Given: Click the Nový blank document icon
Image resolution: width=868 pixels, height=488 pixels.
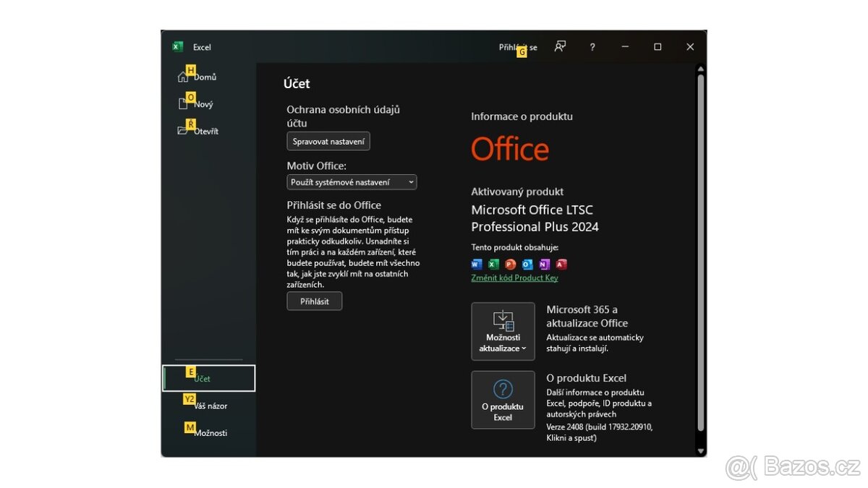Looking at the screenshot, I should (x=183, y=104).
